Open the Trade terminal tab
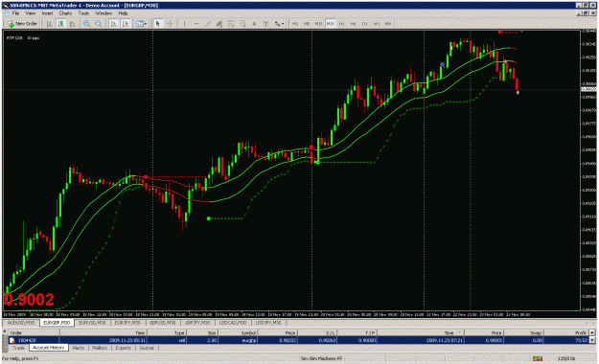Image resolution: width=599 pixels, height=364 pixels. (18, 348)
